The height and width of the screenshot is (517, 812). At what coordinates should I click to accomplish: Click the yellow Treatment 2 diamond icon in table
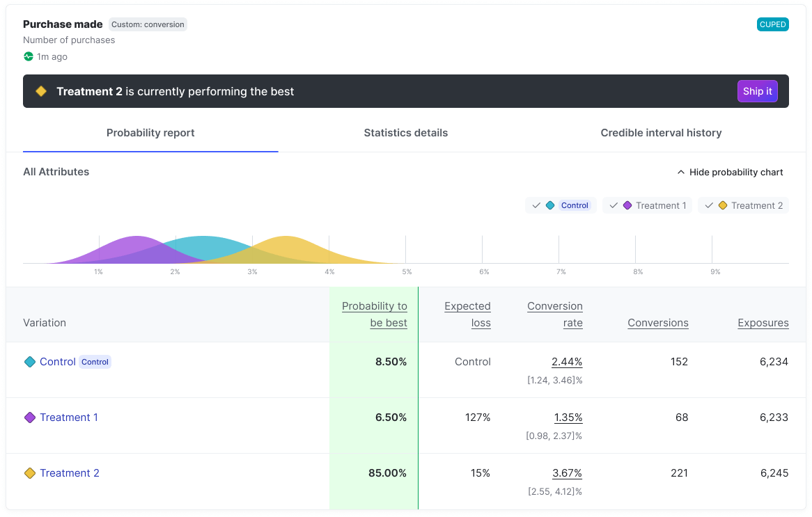click(x=30, y=473)
